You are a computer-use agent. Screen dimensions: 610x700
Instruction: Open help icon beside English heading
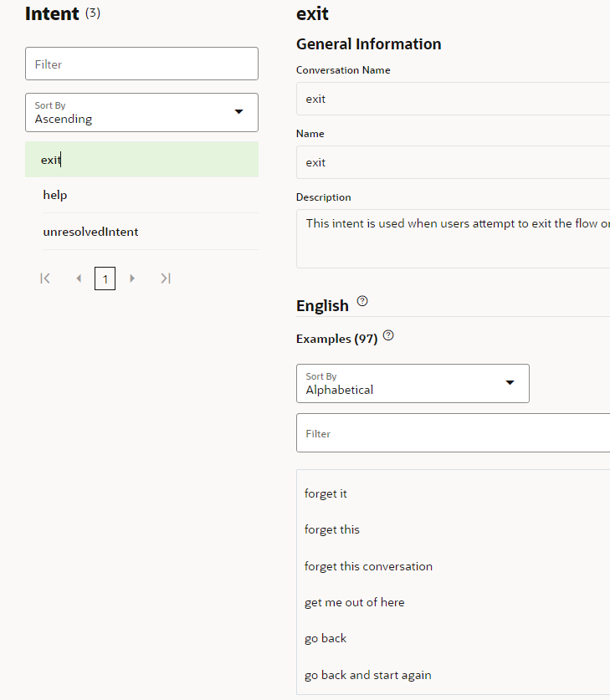[x=362, y=301]
